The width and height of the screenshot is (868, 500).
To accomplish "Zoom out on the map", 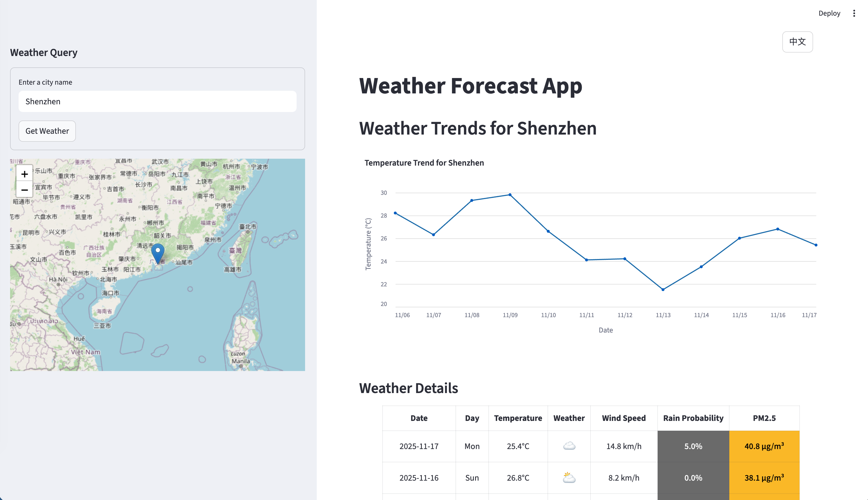I will pos(24,190).
